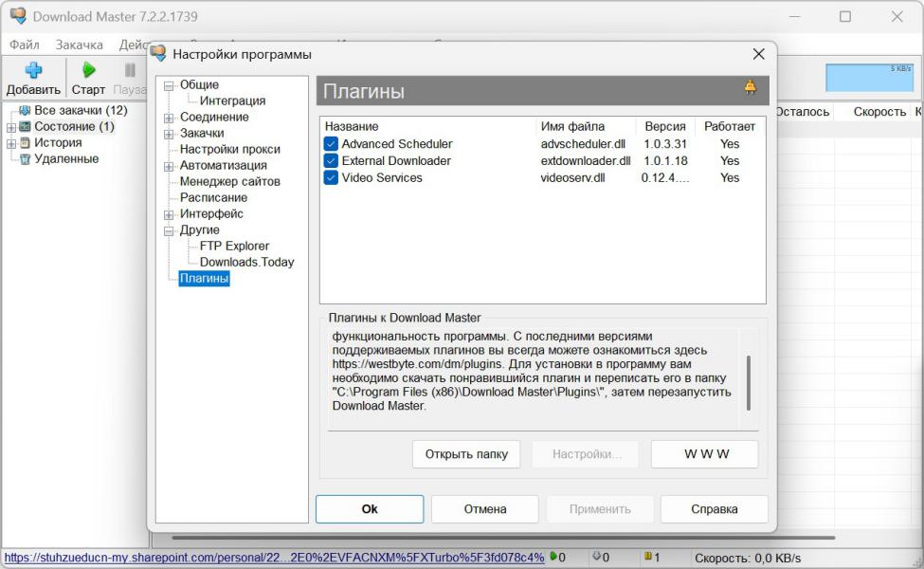
Task: Click the Открыть папку button
Action: [466, 454]
